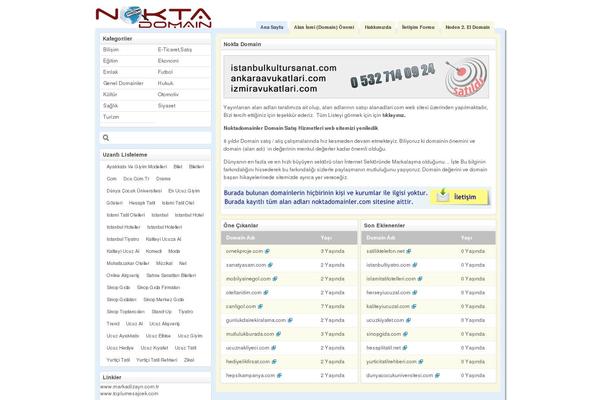This screenshot has height=400, width=600.
Task: Click the link icon beside satiliktelefon.net
Action: (409, 251)
